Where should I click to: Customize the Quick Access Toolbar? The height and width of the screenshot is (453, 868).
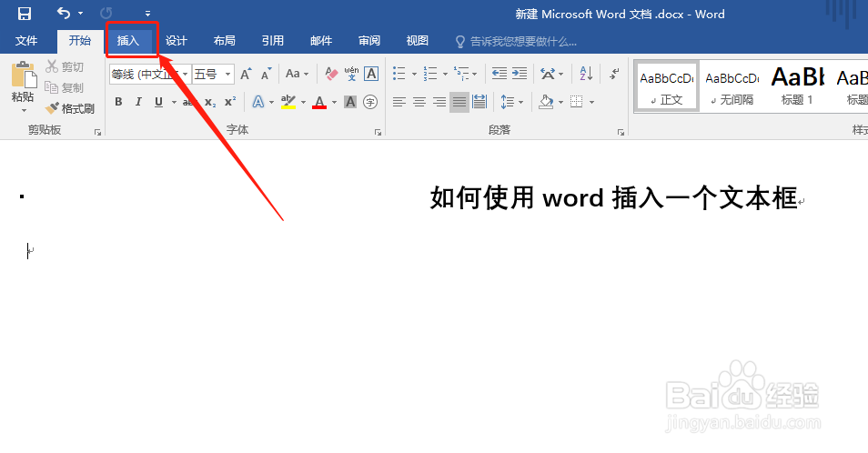[x=147, y=14]
